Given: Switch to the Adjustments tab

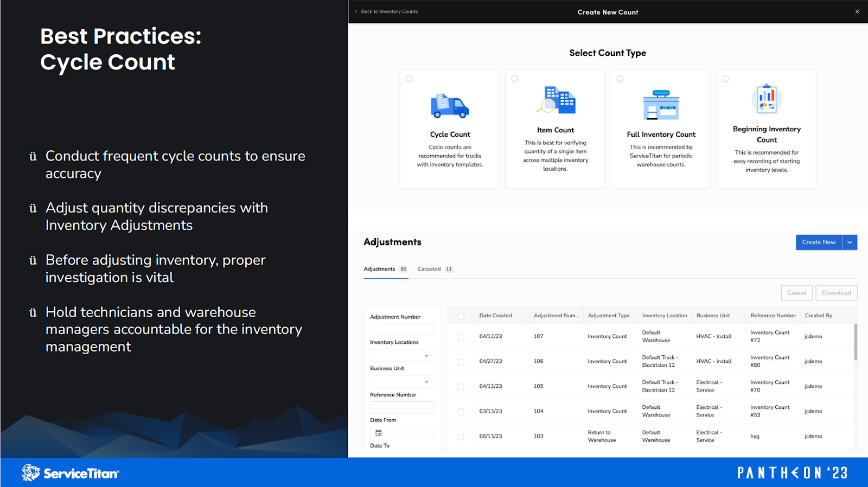Looking at the screenshot, I should pyautogui.click(x=386, y=269).
